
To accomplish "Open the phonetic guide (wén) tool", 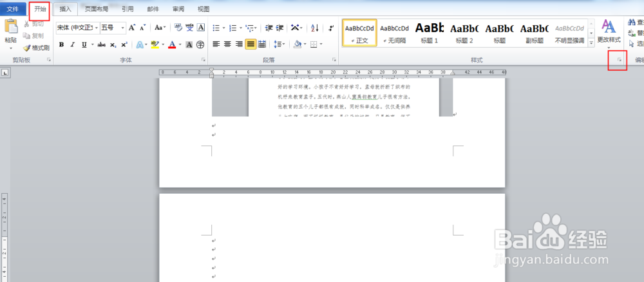I will point(189,28).
